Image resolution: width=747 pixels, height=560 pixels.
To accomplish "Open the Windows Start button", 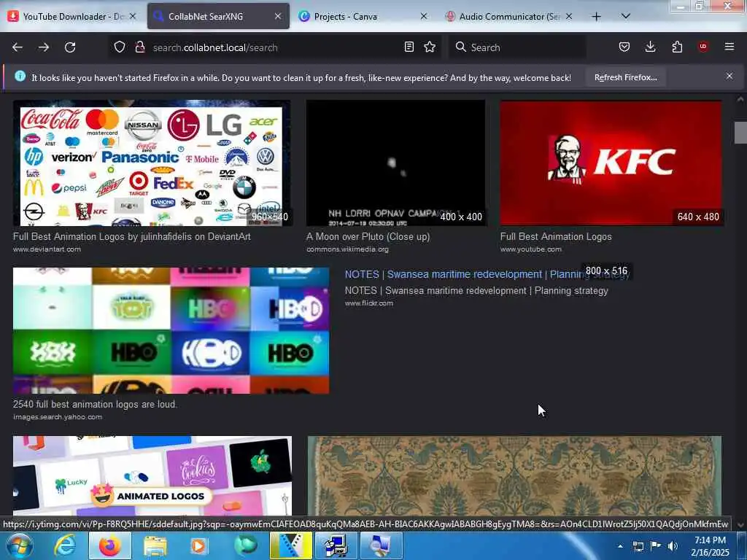I will 18,545.
